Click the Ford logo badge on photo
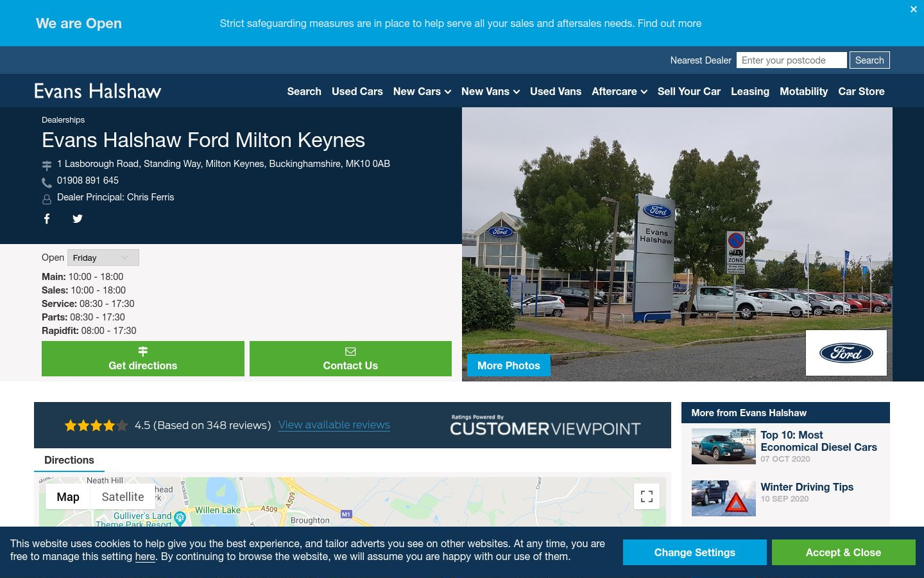 (x=846, y=353)
